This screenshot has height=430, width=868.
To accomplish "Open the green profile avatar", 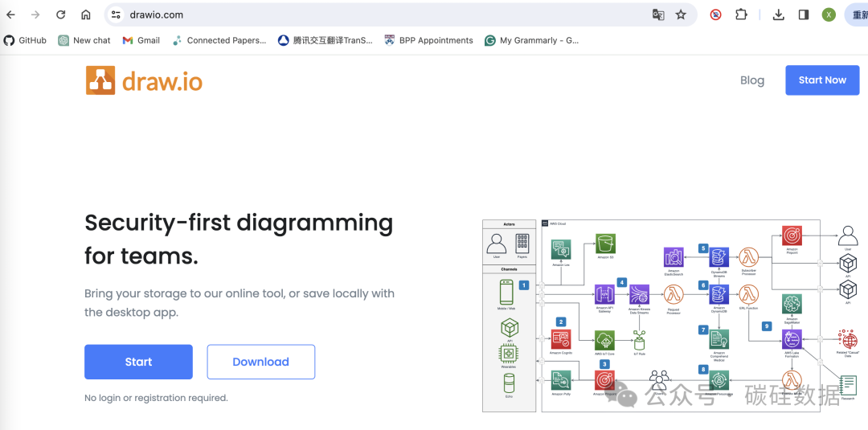I will [829, 14].
